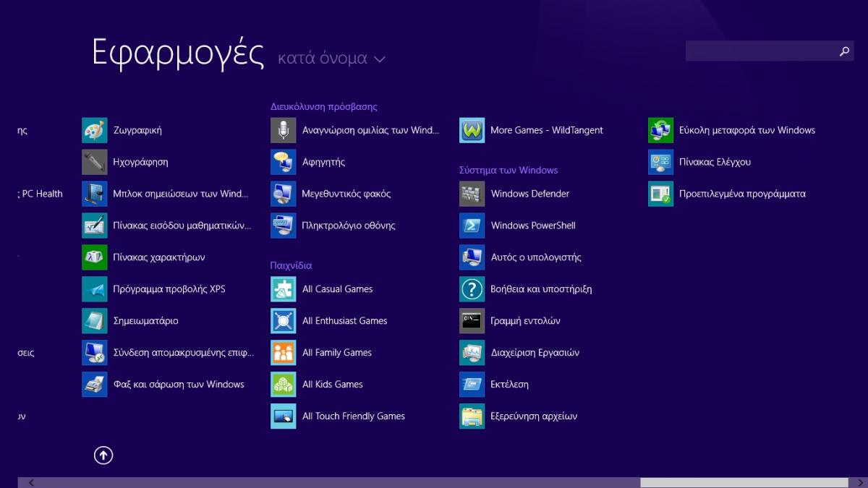Click the left arrow of the horizontal scrollbar

point(31,482)
